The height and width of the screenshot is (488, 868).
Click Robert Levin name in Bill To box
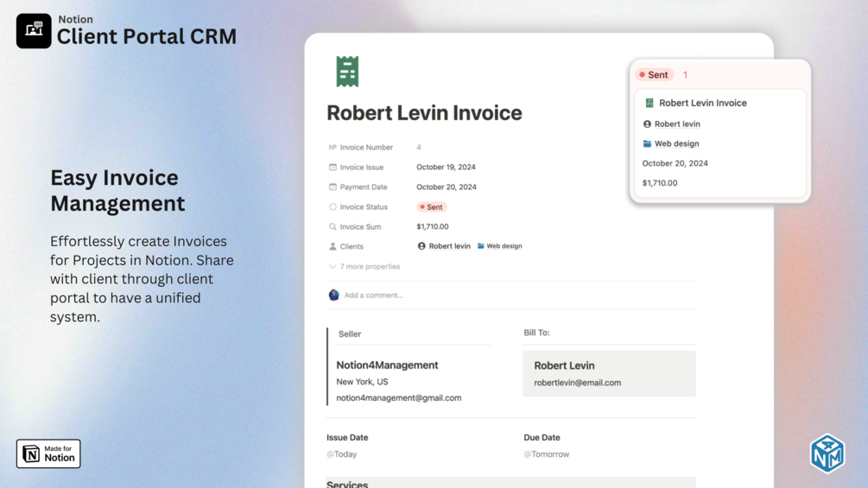pos(564,365)
